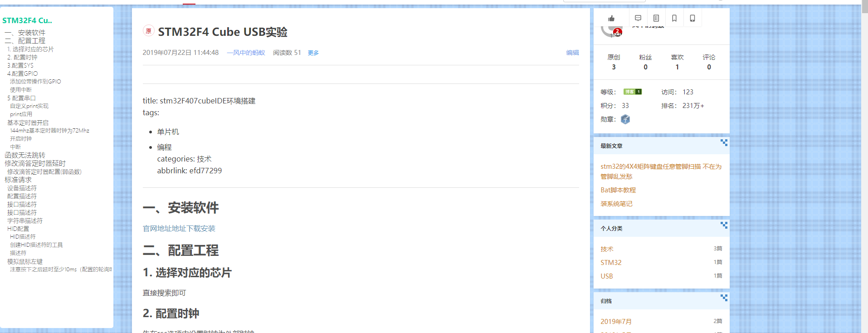Click the publish date 2019年07月22日 11:44:48
868x333 pixels.
pyautogui.click(x=180, y=53)
